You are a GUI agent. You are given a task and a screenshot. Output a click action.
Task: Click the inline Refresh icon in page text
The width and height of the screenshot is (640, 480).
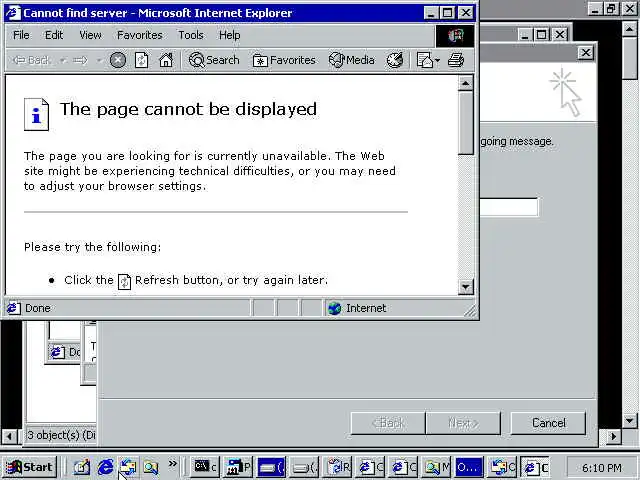click(x=124, y=281)
